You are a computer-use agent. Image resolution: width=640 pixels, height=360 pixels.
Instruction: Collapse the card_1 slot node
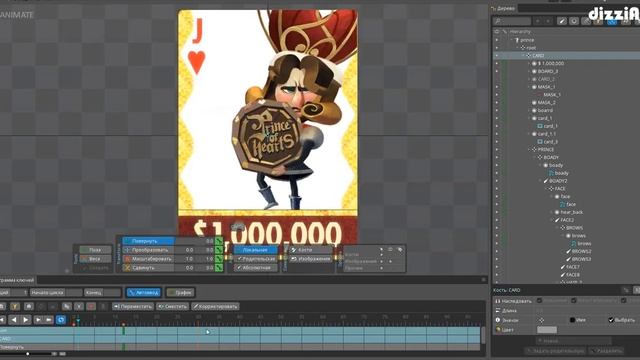(x=529, y=118)
